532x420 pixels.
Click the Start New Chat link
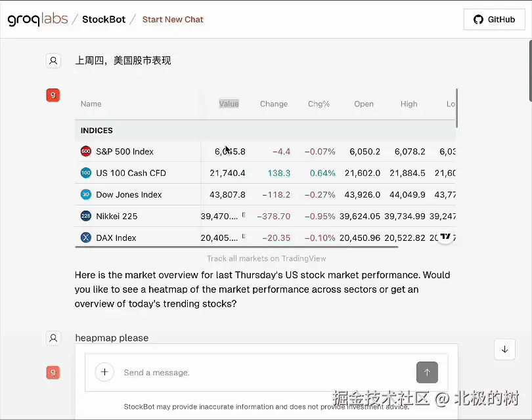[173, 19]
